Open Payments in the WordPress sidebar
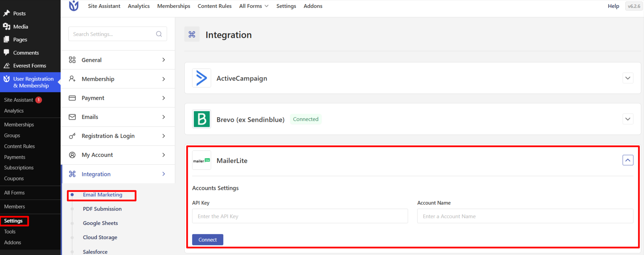Image resolution: width=644 pixels, height=255 pixels. [x=15, y=157]
